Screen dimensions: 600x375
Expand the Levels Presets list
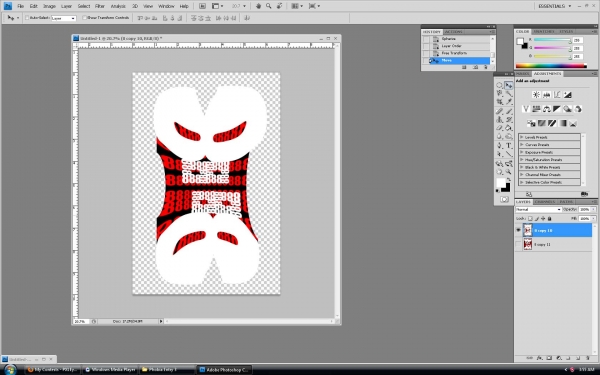point(522,137)
